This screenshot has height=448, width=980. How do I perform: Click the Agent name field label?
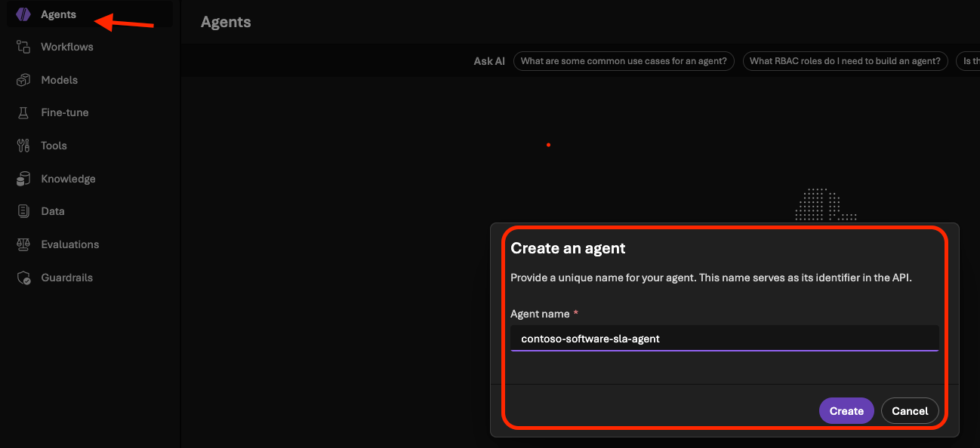[539, 313]
